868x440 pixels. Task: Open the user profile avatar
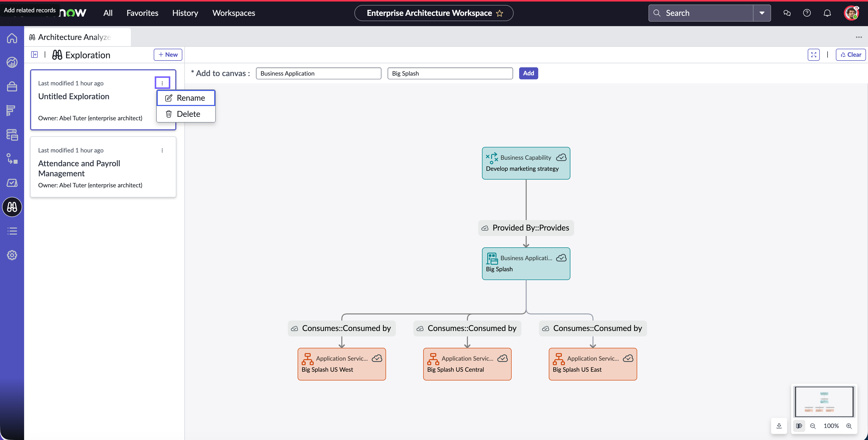point(851,13)
